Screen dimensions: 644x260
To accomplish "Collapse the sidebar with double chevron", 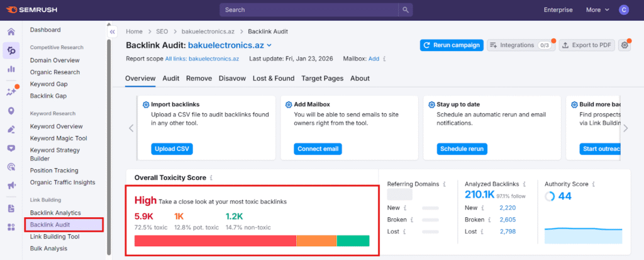I will [x=112, y=32].
